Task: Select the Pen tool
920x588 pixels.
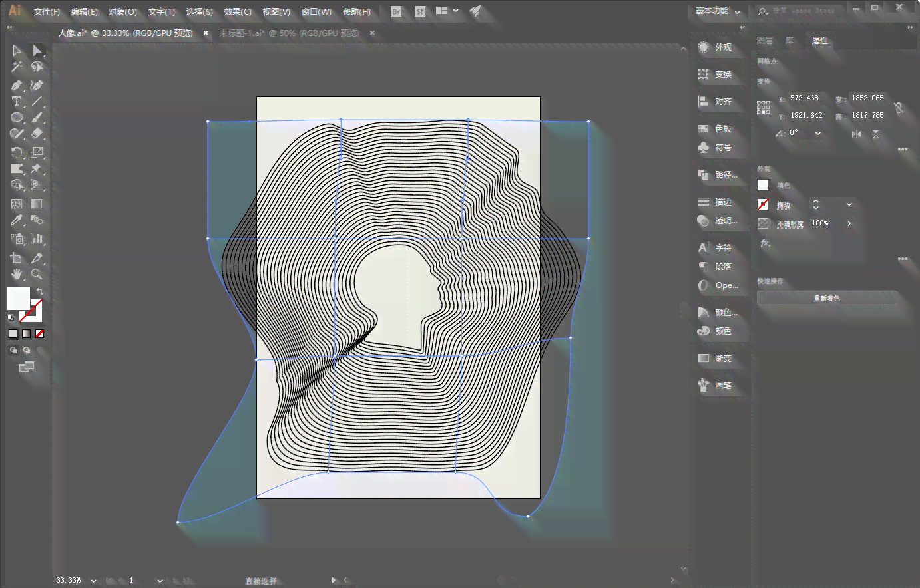Action: 17,86
